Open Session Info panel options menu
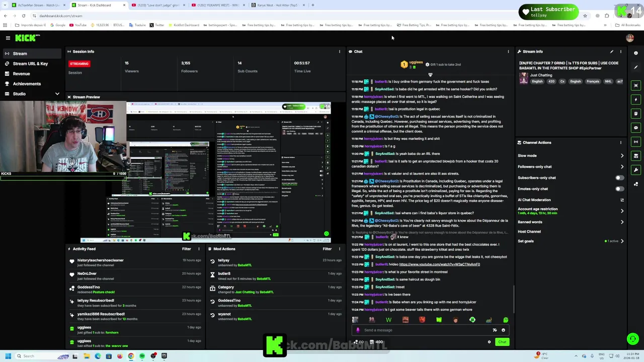The height and width of the screenshot is (362, 644). pos(339,51)
